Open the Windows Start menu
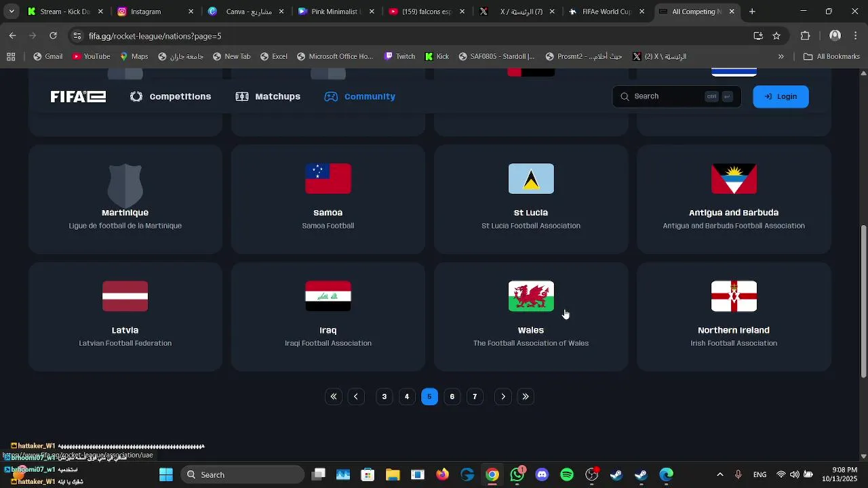The width and height of the screenshot is (868, 488). click(x=166, y=474)
